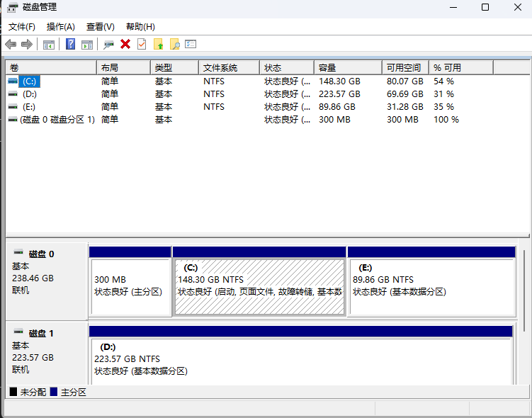Click the 100 % free cell
This screenshot has width=532, height=418.
pos(446,120)
